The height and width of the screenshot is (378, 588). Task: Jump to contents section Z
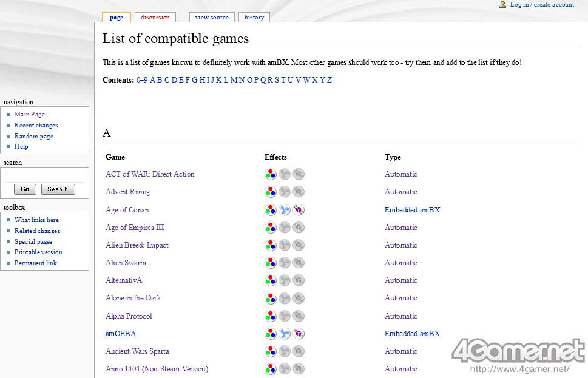tap(329, 80)
